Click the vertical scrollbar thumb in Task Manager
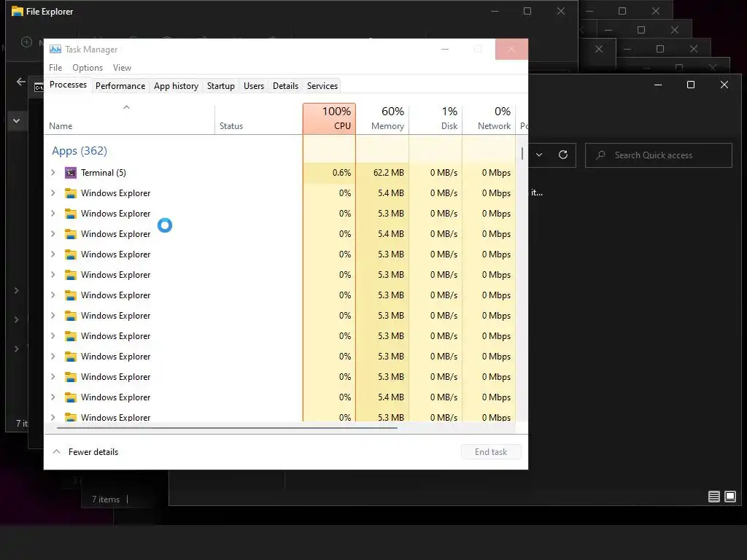The image size is (747, 560). [x=522, y=153]
